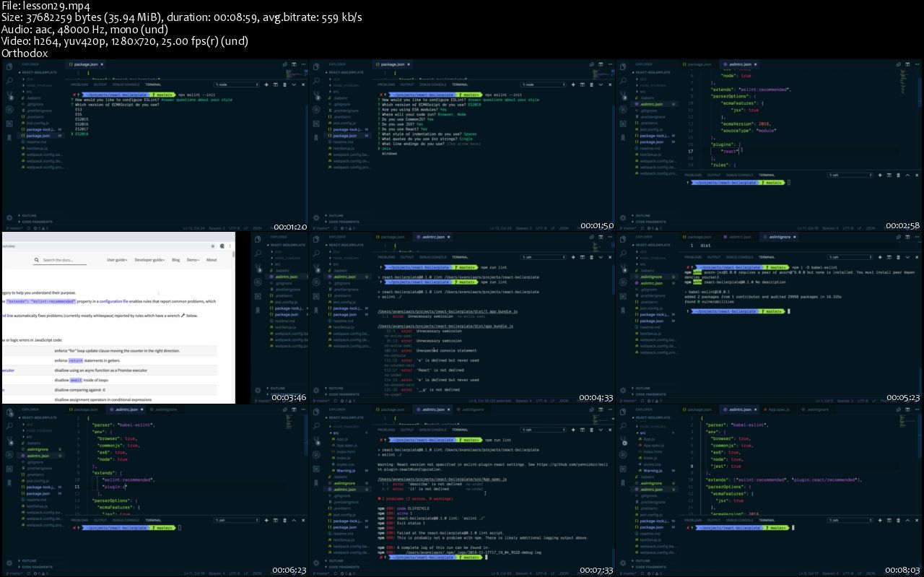Click settings gear in the 00:08:03 frame
Image resolution: width=924 pixels, height=577 pixels.
tap(623, 561)
